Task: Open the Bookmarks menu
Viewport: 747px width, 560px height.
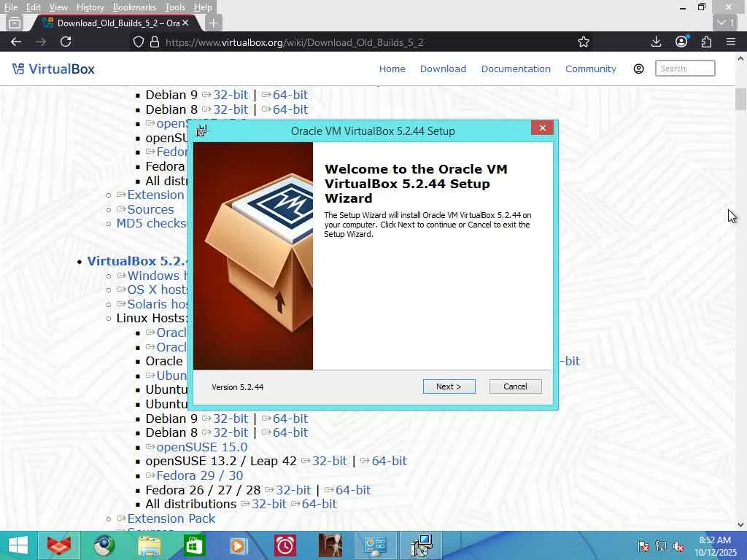Action: click(x=134, y=7)
